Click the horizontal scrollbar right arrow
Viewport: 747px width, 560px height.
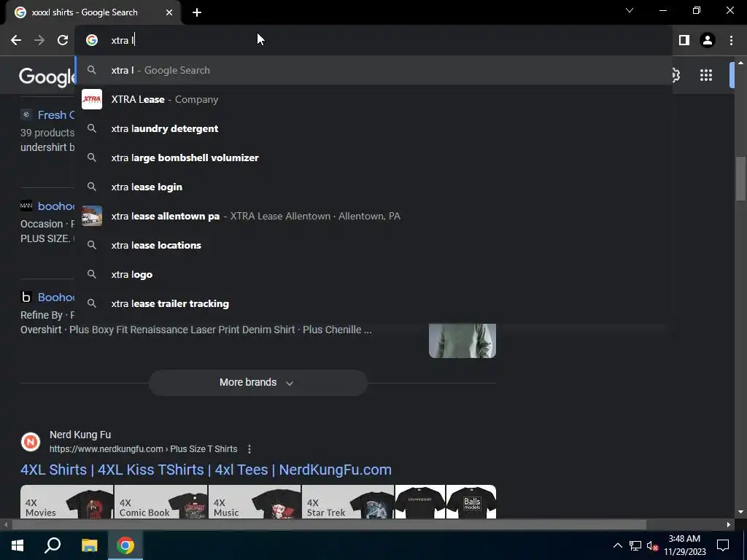729,525
